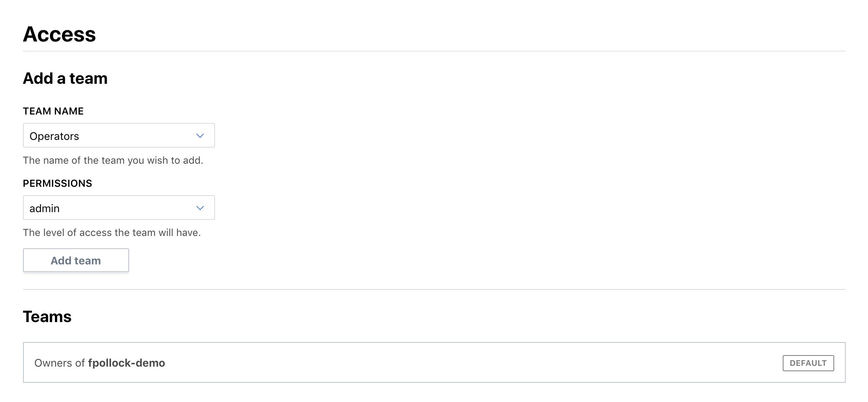Screen dimensions: 868x402
Task: Click the DEFAULT badge
Action: [808, 363]
